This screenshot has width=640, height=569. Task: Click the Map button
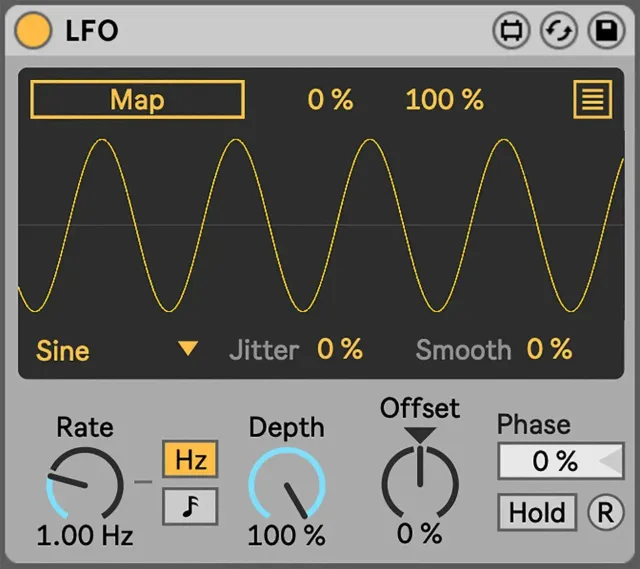[138, 100]
